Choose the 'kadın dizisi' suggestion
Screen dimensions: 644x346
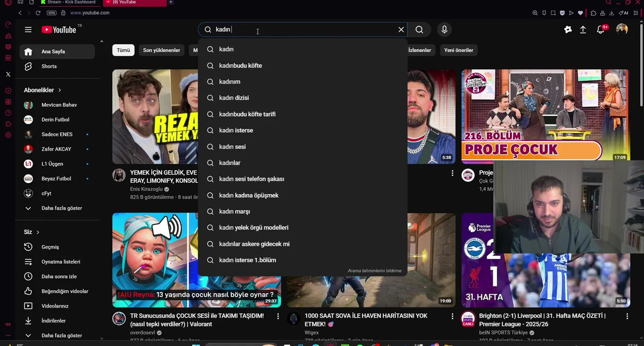(303, 98)
